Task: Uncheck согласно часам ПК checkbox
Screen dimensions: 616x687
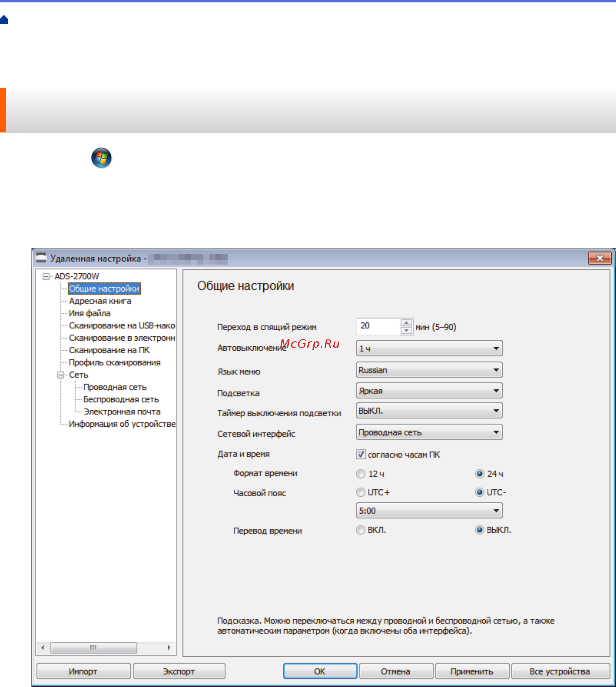Action: [x=361, y=454]
